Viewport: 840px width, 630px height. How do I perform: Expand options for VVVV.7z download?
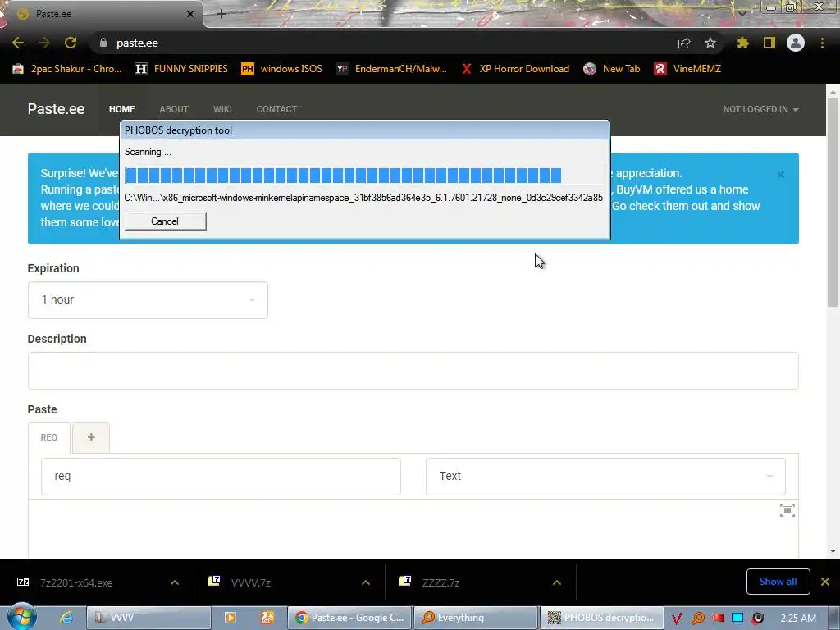click(366, 582)
